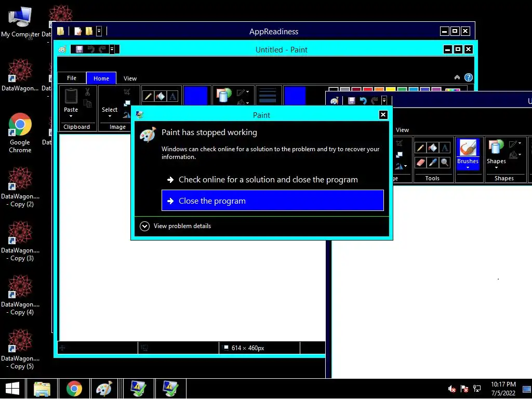This screenshot has width=532, height=399.
Task: Click Undo in right Paint window toolbar
Action: 363,101
